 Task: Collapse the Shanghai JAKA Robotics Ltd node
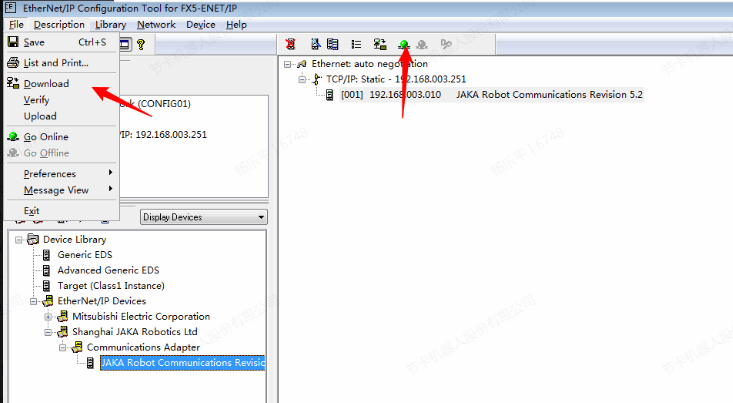(47, 332)
